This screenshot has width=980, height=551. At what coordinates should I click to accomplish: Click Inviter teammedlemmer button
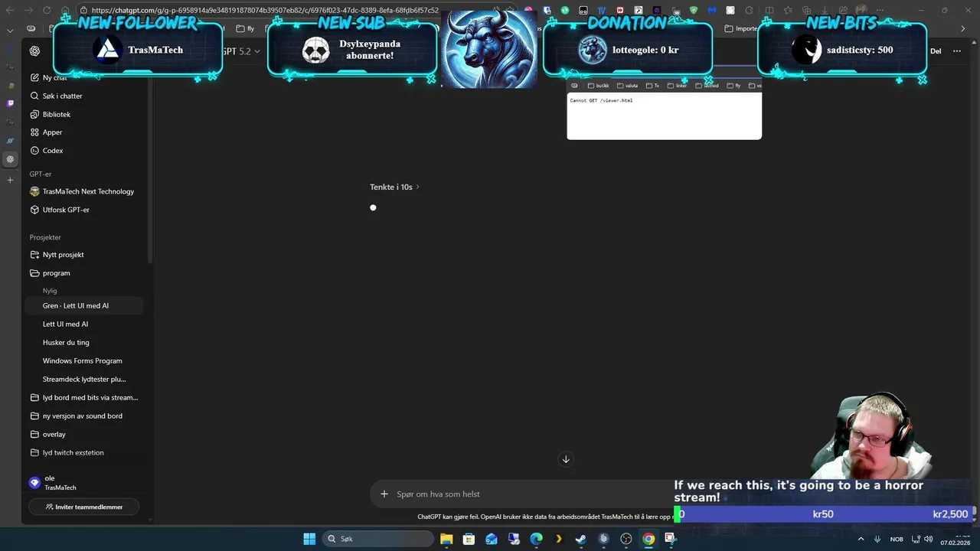click(x=84, y=507)
